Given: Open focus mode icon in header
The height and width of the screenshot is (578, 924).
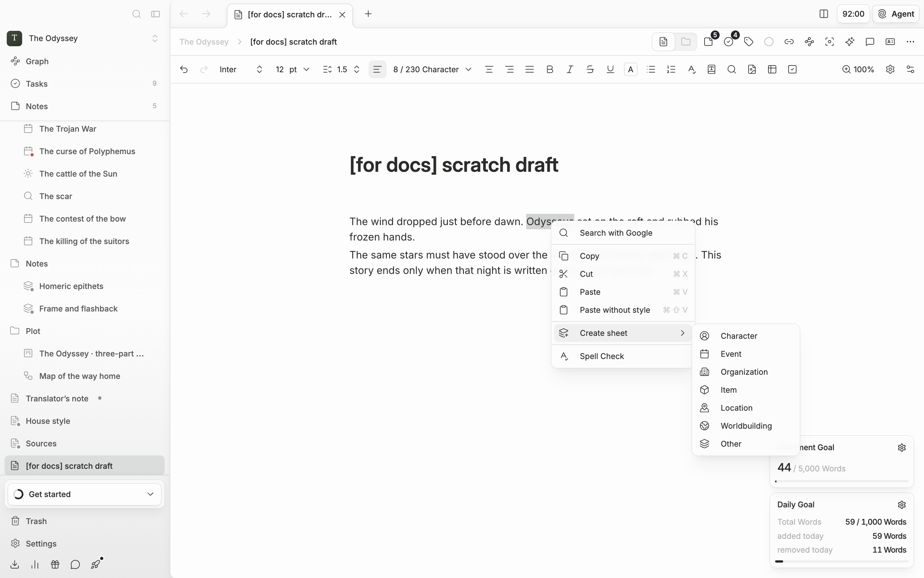Looking at the screenshot, I should click(x=829, y=42).
